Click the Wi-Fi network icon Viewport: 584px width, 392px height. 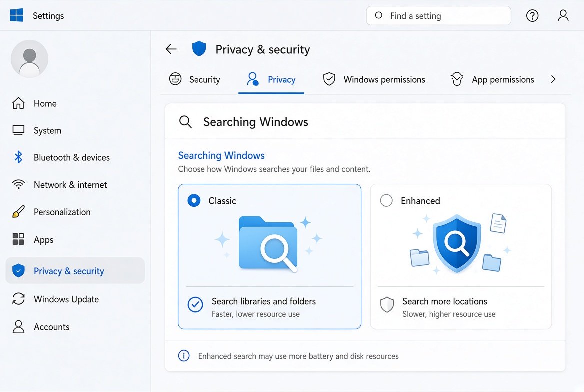[18, 184]
